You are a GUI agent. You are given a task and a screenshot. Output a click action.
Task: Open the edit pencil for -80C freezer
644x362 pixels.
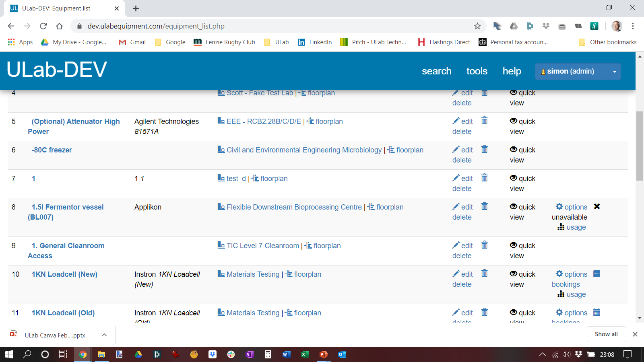[456, 150]
